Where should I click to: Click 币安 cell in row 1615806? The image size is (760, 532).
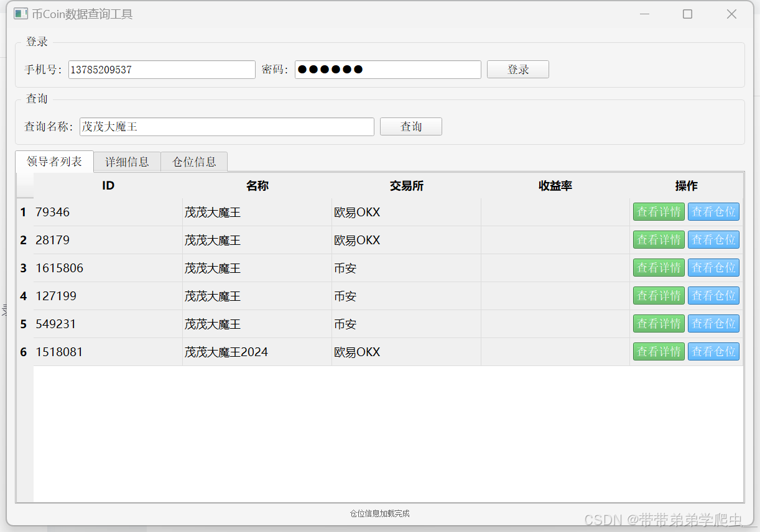pyautogui.click(x=407, y=268)
